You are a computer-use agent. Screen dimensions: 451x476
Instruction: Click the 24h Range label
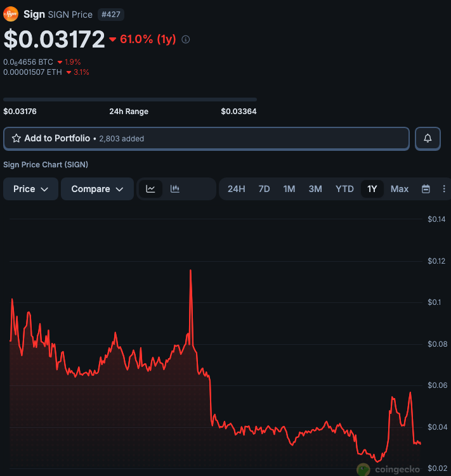coord(129,112)
